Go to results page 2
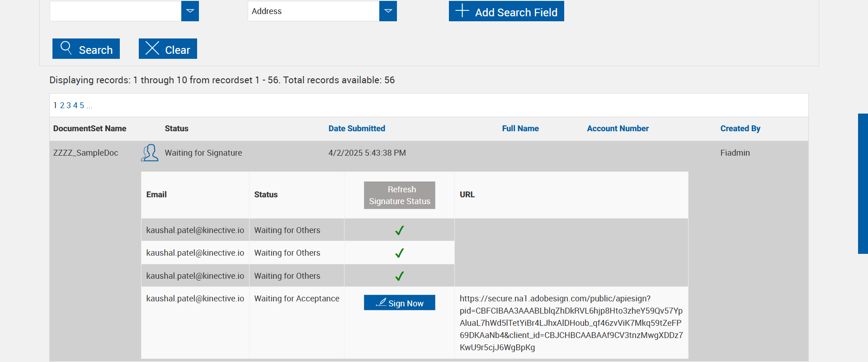868x362 pixels. click(62, 105)
